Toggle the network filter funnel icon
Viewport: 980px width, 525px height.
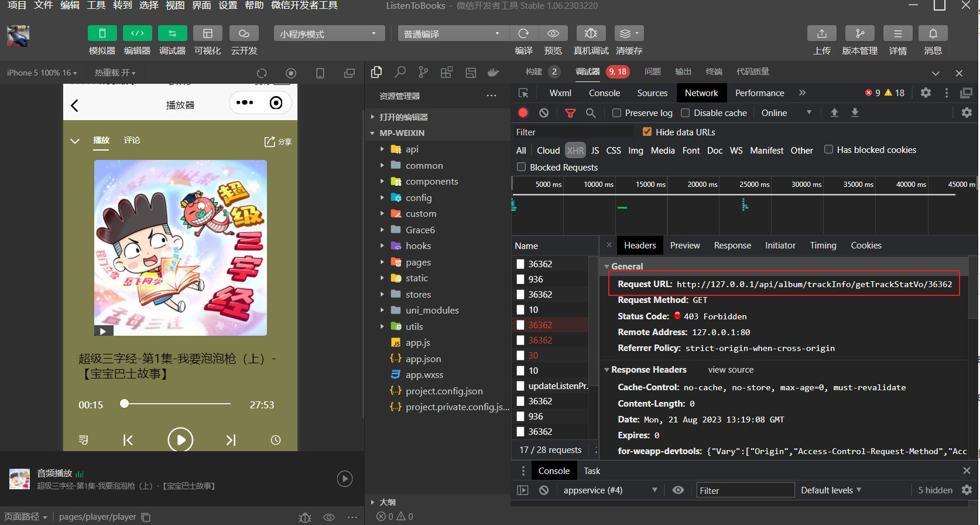click(x=570, y=113)
